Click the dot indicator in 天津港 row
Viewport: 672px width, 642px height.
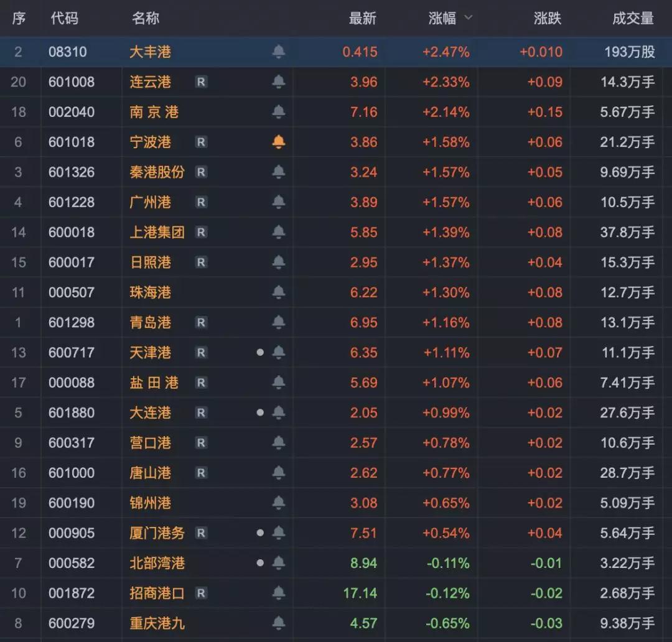[x=260, y=353]
